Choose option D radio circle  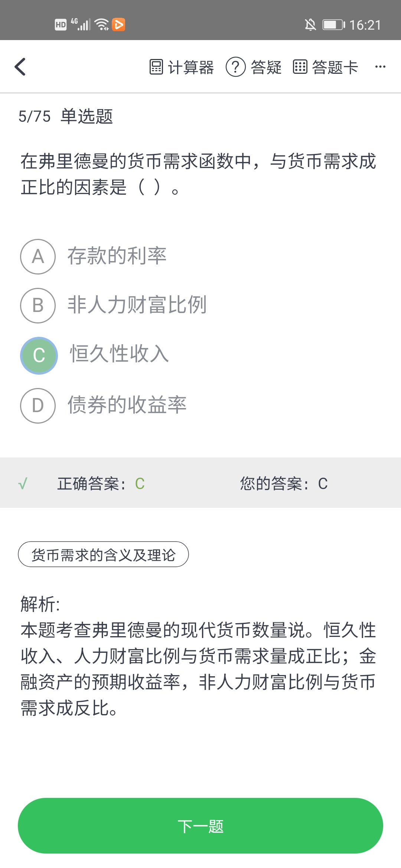point(38,406)
